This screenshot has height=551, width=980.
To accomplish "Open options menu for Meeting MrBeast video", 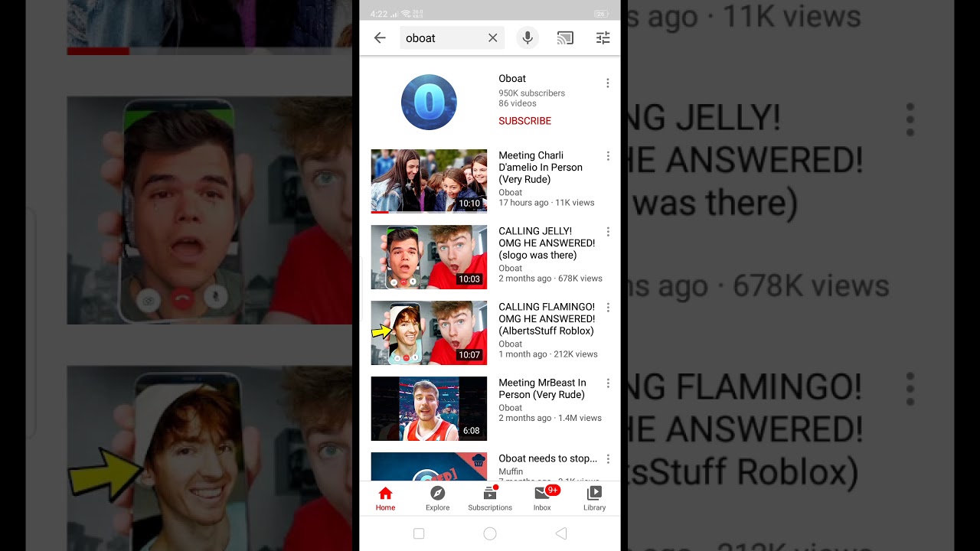I will coord(608,383).
